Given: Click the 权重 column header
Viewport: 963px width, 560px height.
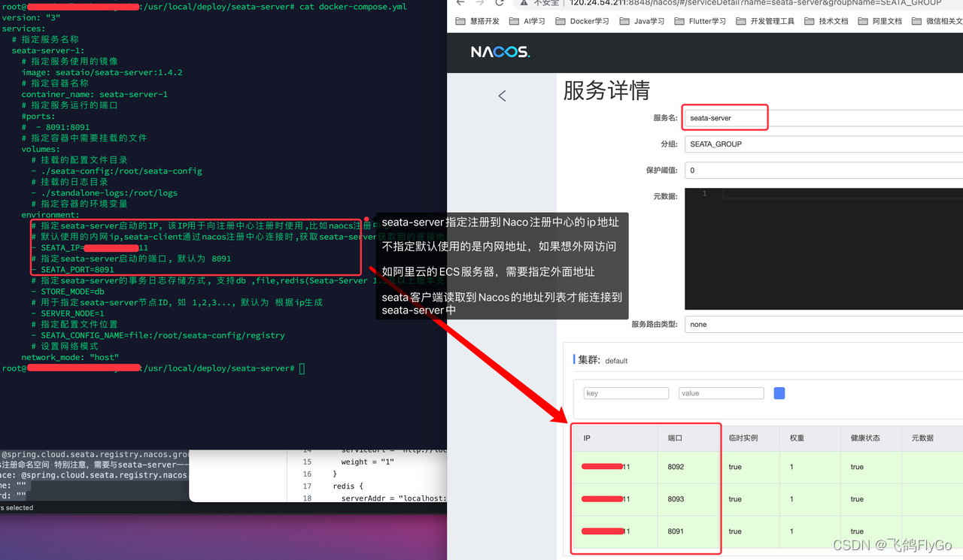Looking at the screenshot, I should coord(811,437).
